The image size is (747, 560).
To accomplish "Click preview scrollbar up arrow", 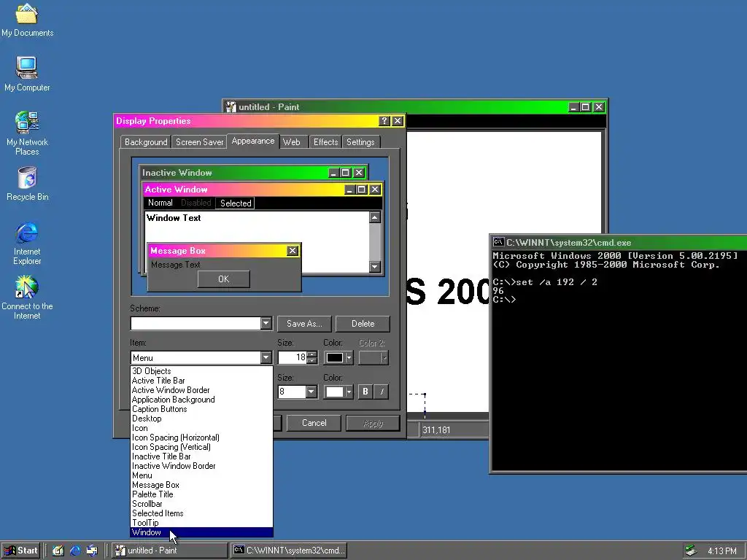I will click(375, 217).
